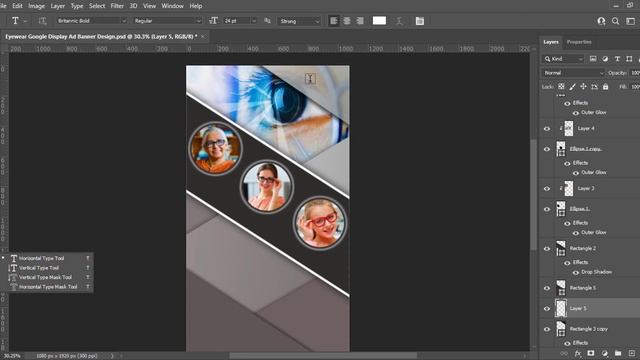Select the Rectangle 2 layer name

click(583, 249)
